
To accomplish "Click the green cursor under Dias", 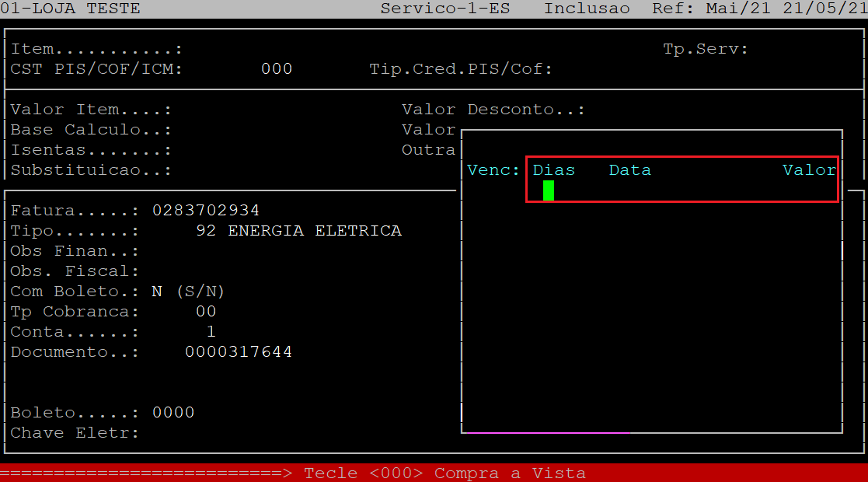I will click(x=549, y=190).
